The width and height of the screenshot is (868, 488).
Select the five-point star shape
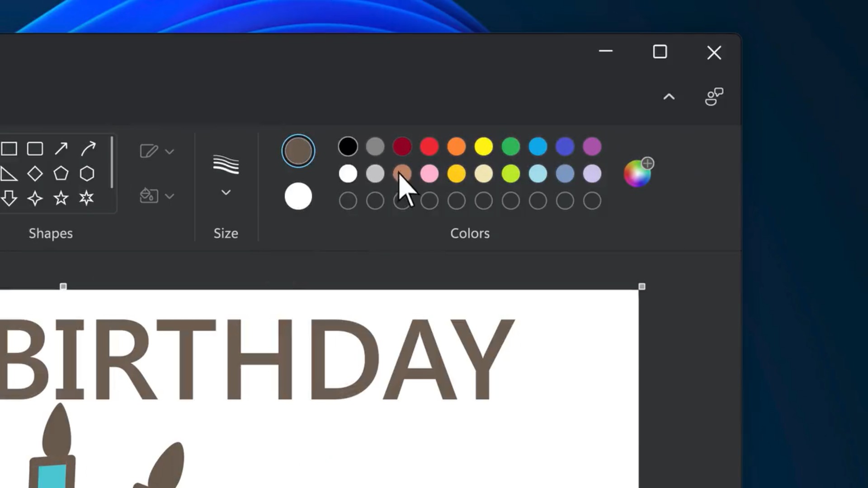pos(61,198)
